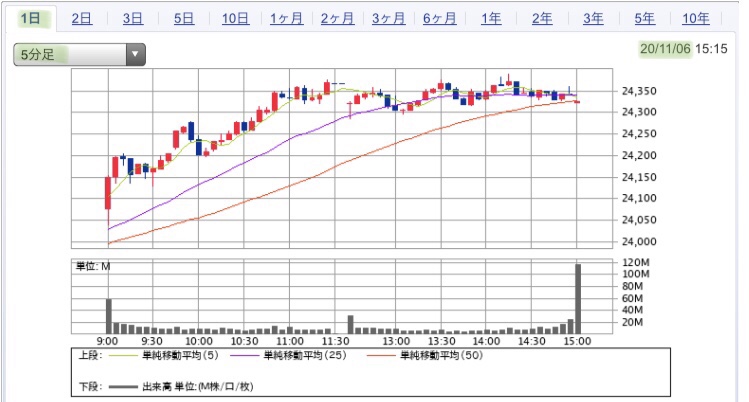Click the opening volume bar at 9:00
The width and height of the screenshot is (749, 402).
[x=108, y=316]
